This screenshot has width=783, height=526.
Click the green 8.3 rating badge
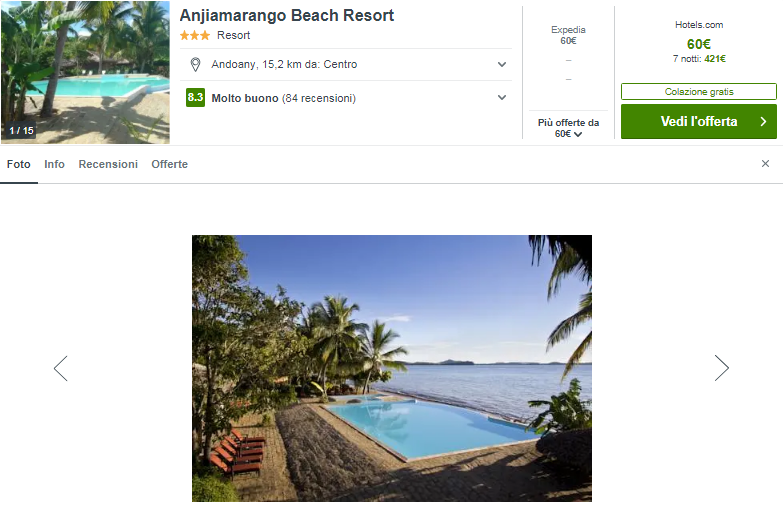(x=195, y=98)
